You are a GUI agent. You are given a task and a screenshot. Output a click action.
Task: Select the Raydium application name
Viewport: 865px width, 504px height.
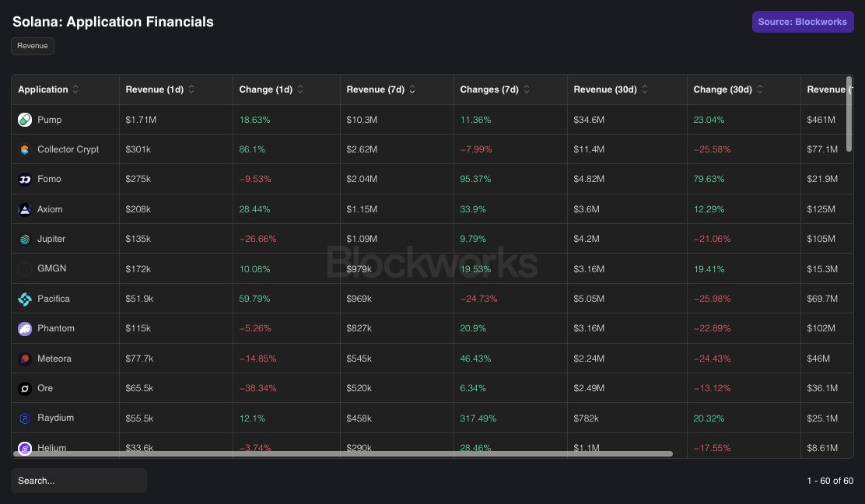tap(56, 418)
